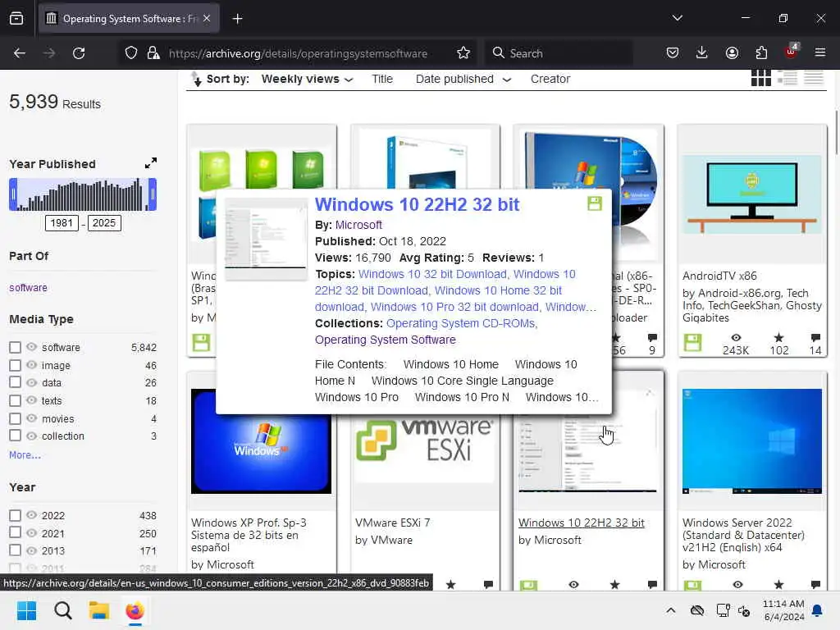Open the Weekly views sort dropdown
Viewport: 840px width, 630px height.
click(307, 79)
